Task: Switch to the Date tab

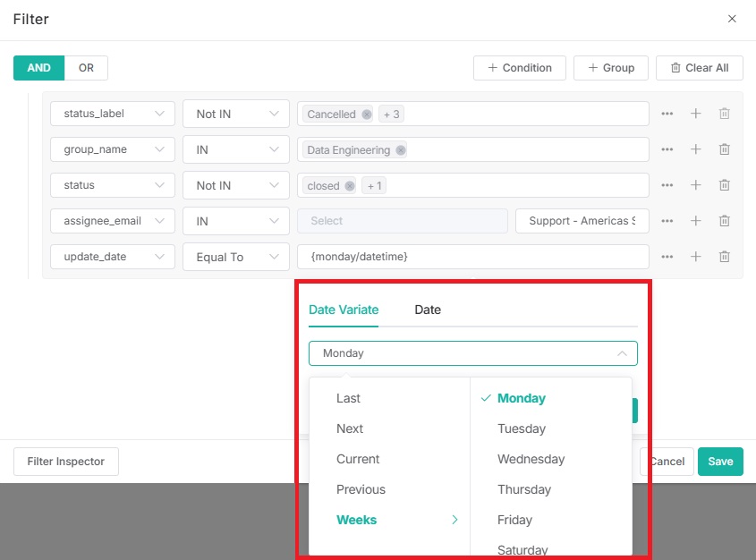Action: [x=428, y=310]
